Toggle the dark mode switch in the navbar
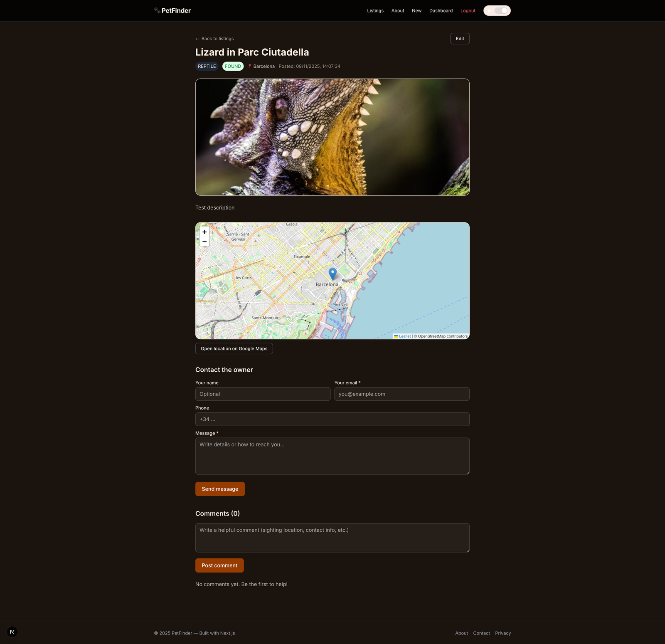This screenshot has height=644, width=665. (497, 10)
